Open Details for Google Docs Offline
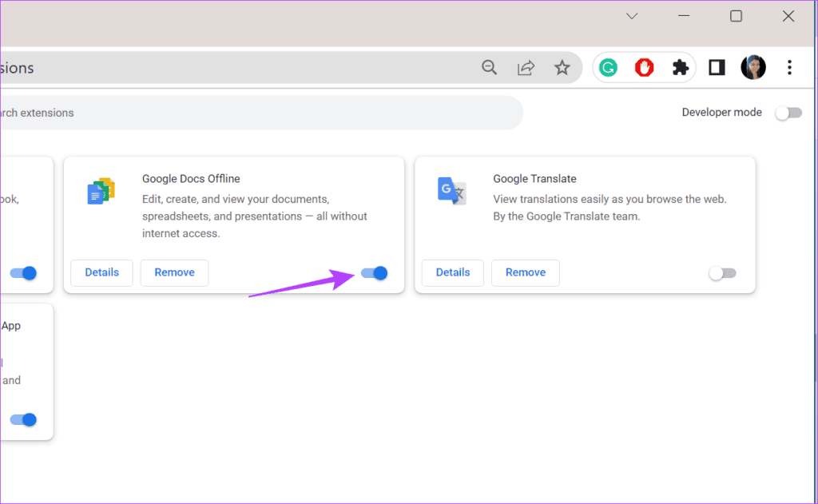The width and height of the screenshot is (818, 504). tap(101, 272)
